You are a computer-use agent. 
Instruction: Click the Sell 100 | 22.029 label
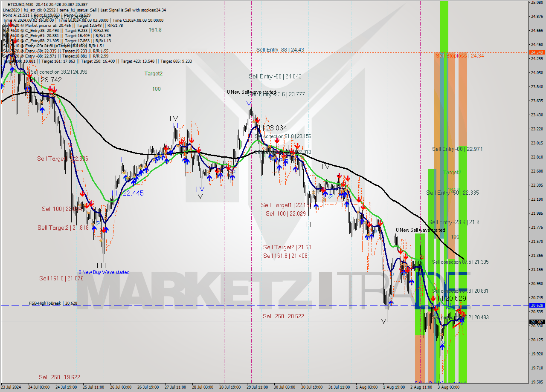286,213
